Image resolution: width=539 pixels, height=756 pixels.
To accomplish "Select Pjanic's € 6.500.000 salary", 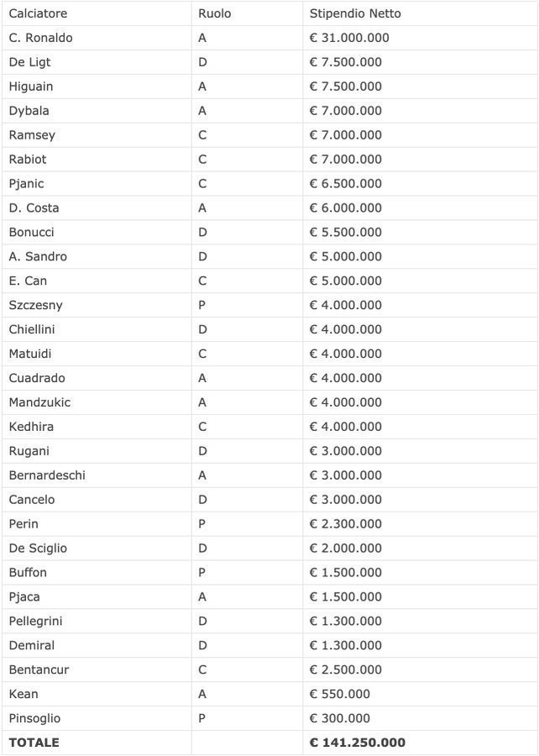I will click(x=346, y=184).
